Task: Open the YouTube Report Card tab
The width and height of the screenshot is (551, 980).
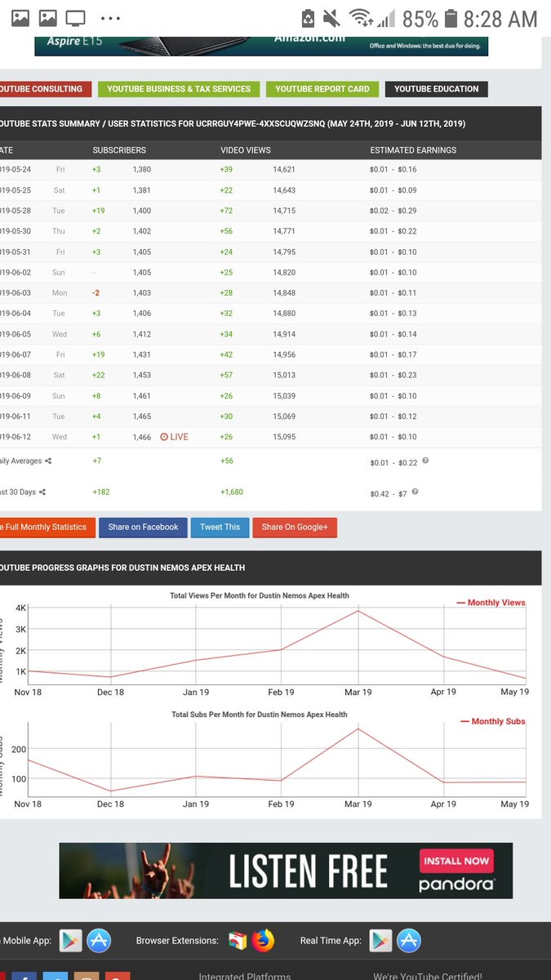Action: point(322,89)
